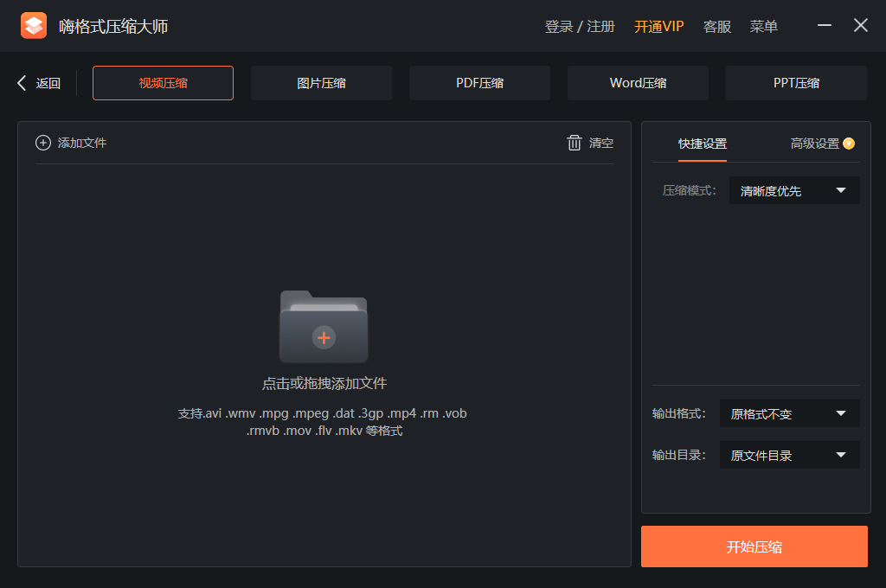Switch to the PDF压缩 tab
Screen dimensions: 886x588
[479, 82]
